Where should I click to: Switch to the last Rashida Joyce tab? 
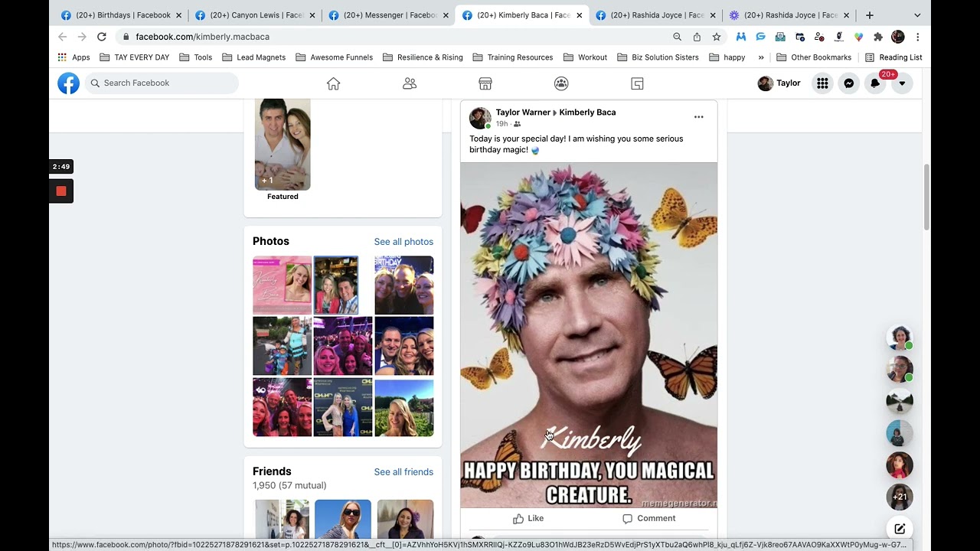[x=789, y=15]
